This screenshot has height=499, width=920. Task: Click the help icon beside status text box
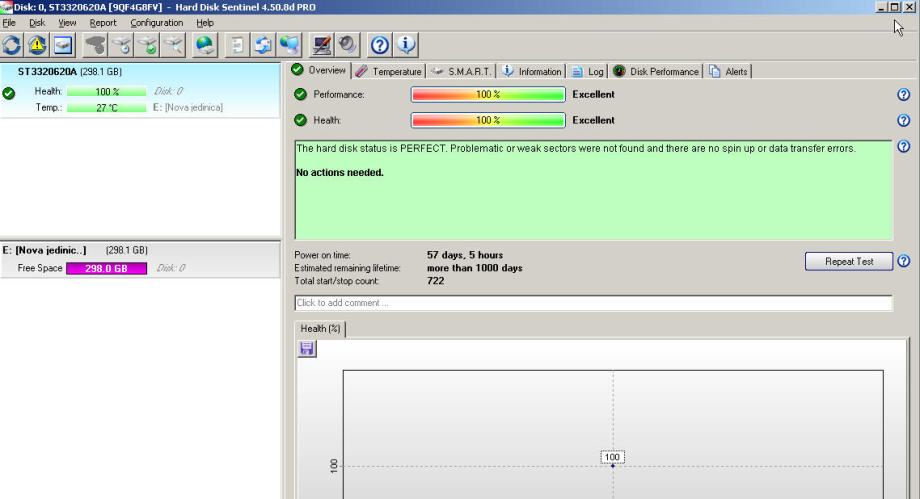pos(904,146)
